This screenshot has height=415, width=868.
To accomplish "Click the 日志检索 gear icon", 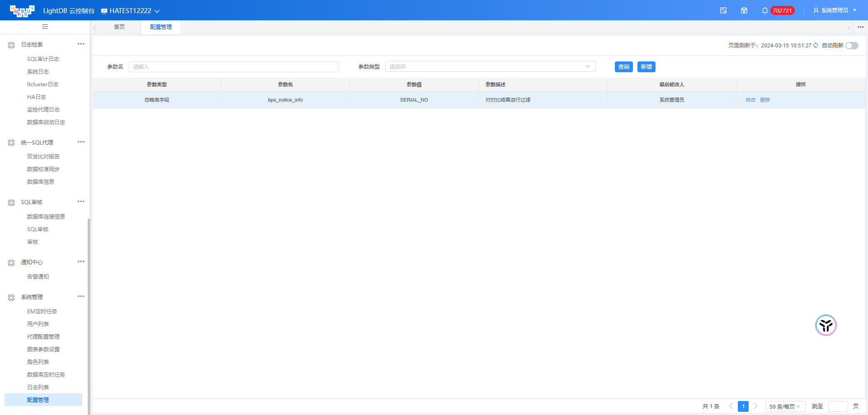I will 11,45.
